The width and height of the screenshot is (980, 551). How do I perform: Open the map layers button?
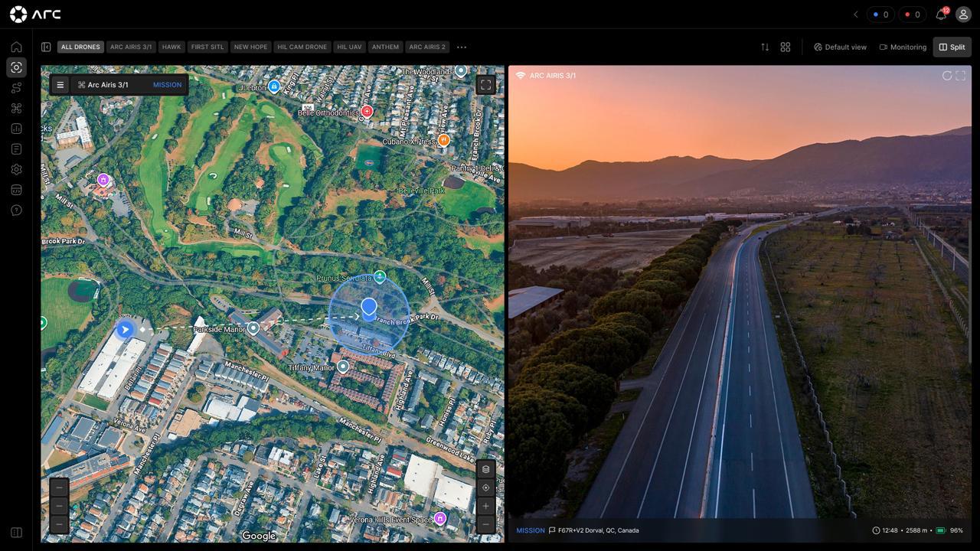tap(485, 469)
